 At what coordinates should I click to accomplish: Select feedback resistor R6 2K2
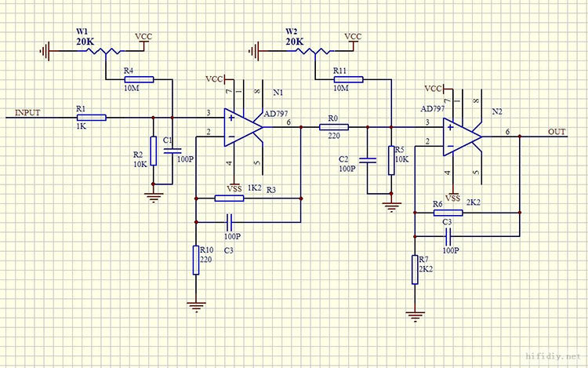448,213
